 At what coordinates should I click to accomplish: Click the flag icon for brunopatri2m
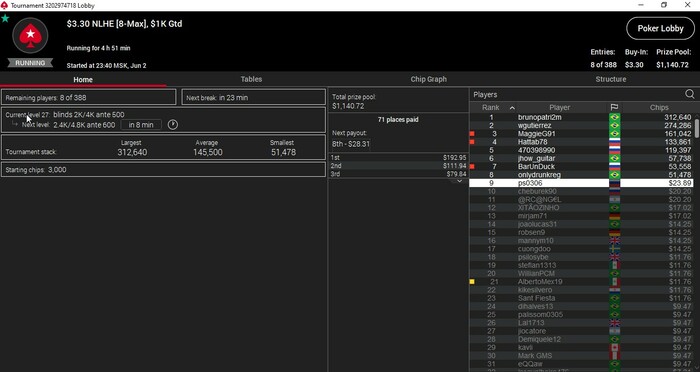615,117
